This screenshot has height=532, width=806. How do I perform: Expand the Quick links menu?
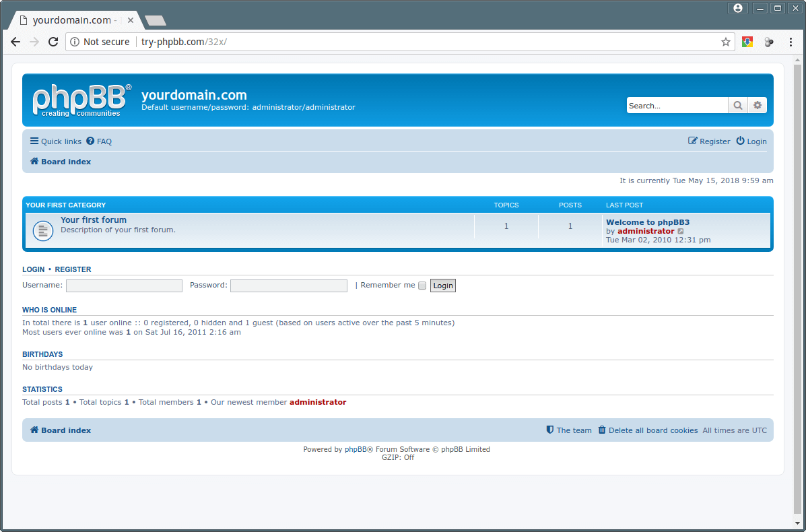pyautogui.click(x=55, y=141)
